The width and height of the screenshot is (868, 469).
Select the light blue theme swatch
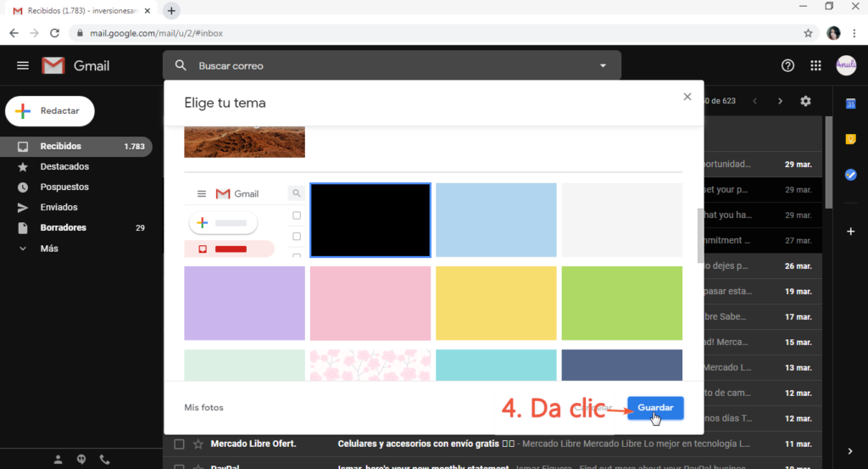point(496,220)
